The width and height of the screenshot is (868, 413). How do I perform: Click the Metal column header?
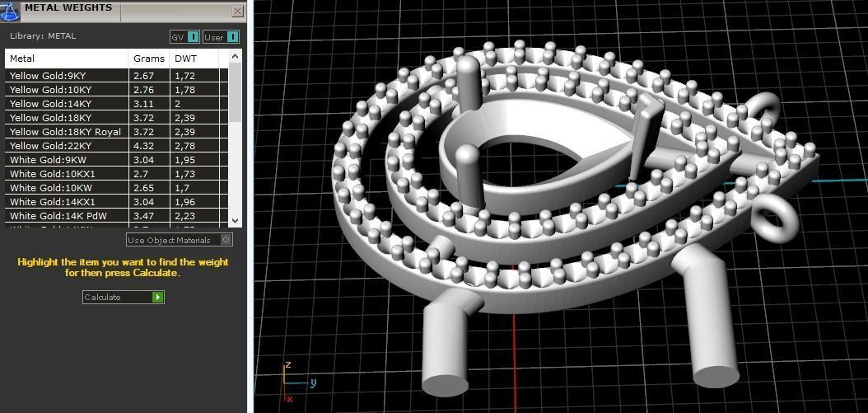coord(67,59)
